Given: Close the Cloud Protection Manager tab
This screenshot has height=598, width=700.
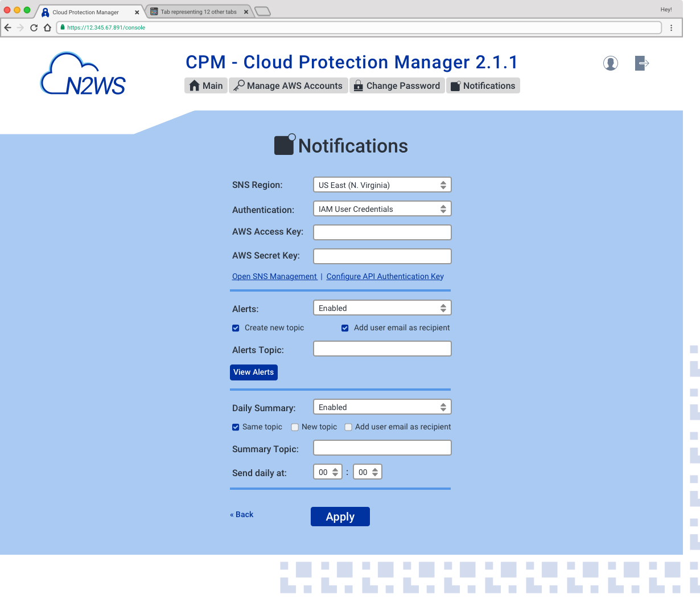Looking at the screenshot, I should click(137, 12).
